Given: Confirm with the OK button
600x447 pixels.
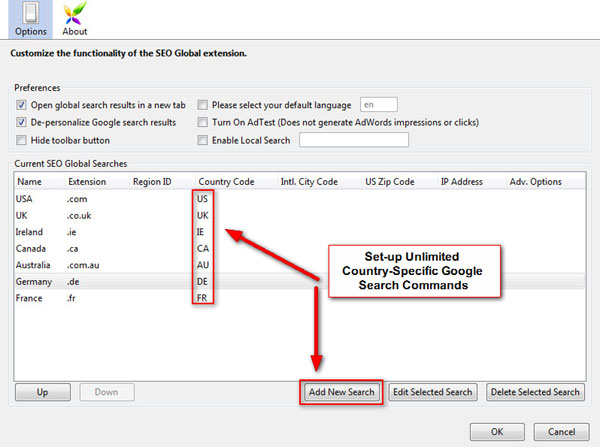Looking at the screenshot, I should (x=497, y=432).
